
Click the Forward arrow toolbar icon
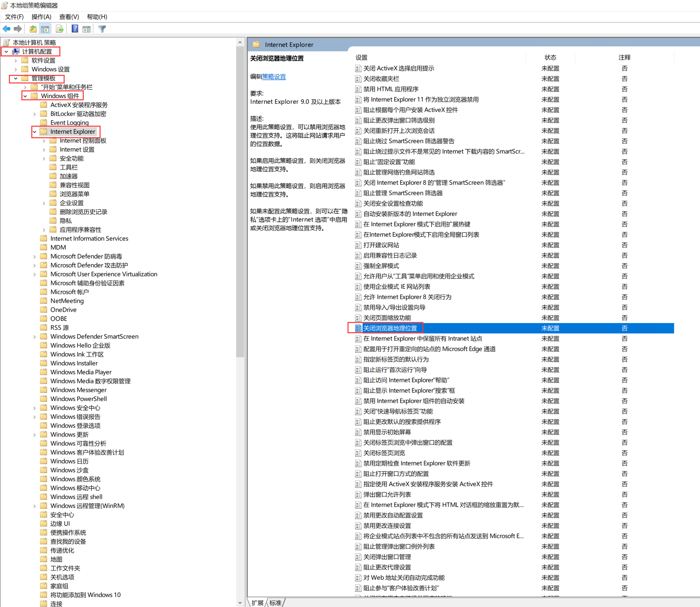pos(18,29)
